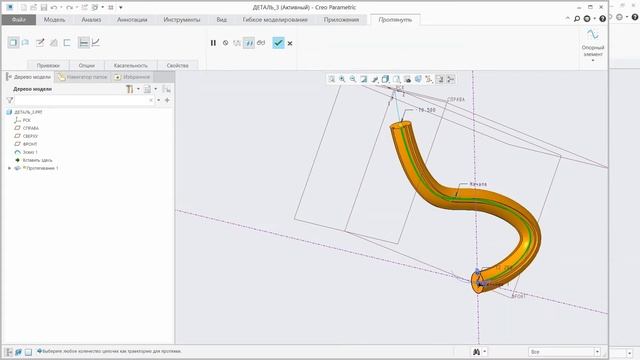
Task: Pause the sweep tool
Action: pos(213,43)
